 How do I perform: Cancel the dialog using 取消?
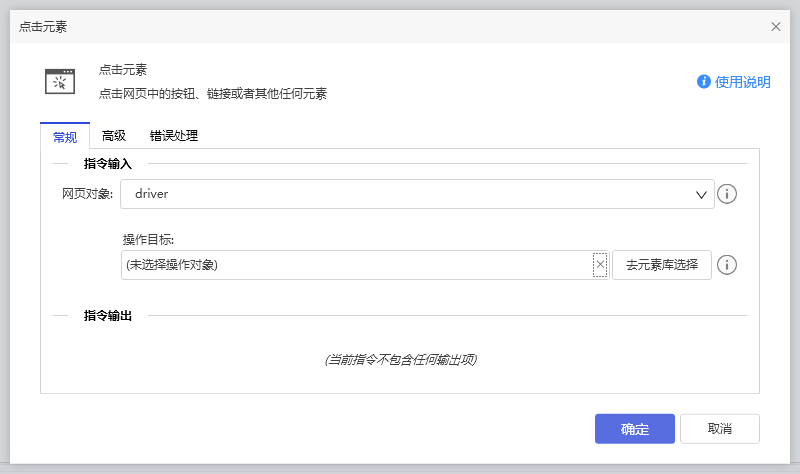[719, 429]
